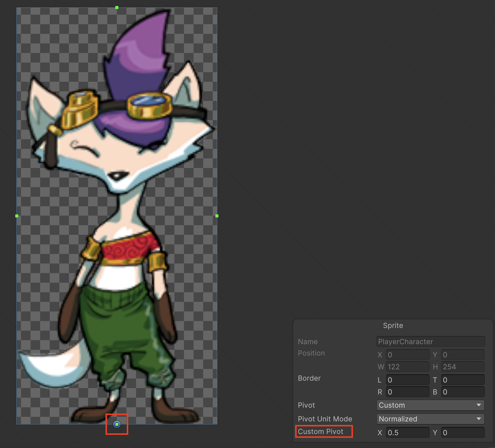Open the Pivot Unit Mode Normalized dropdown

click(430, 419)
